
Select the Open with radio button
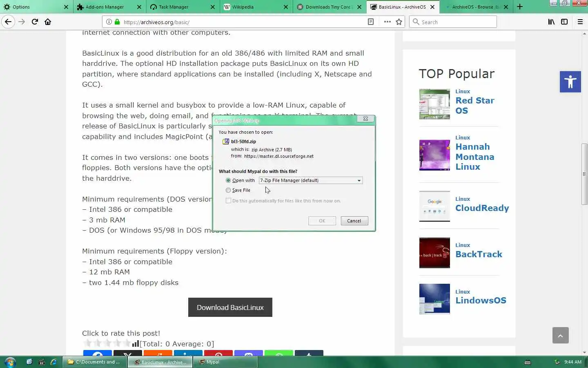coord(228,180)
